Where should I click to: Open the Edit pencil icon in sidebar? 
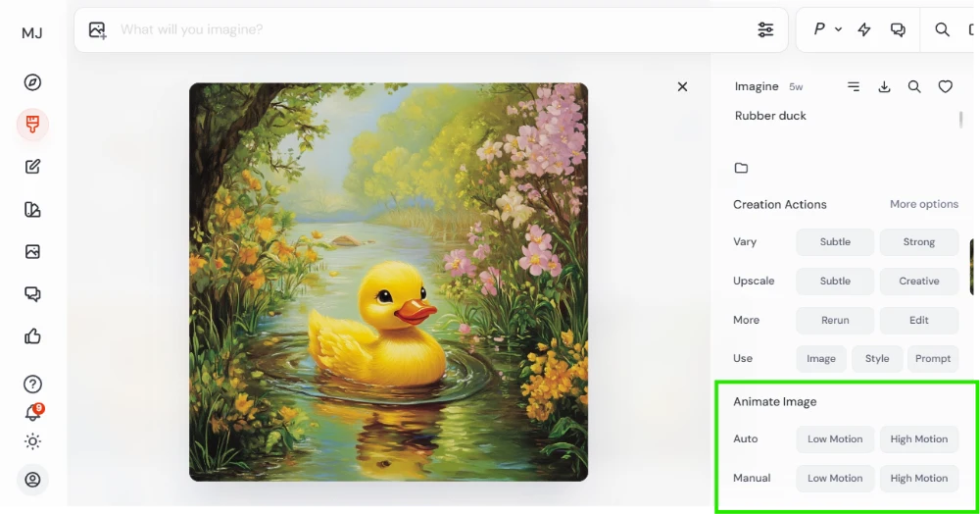[x=32, y=167]
